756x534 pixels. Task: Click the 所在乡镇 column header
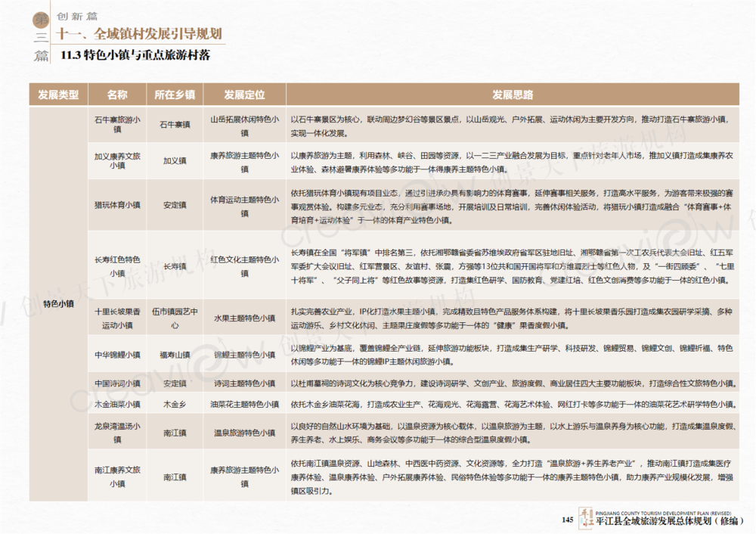pyautogui.click(x=175, y=95)
